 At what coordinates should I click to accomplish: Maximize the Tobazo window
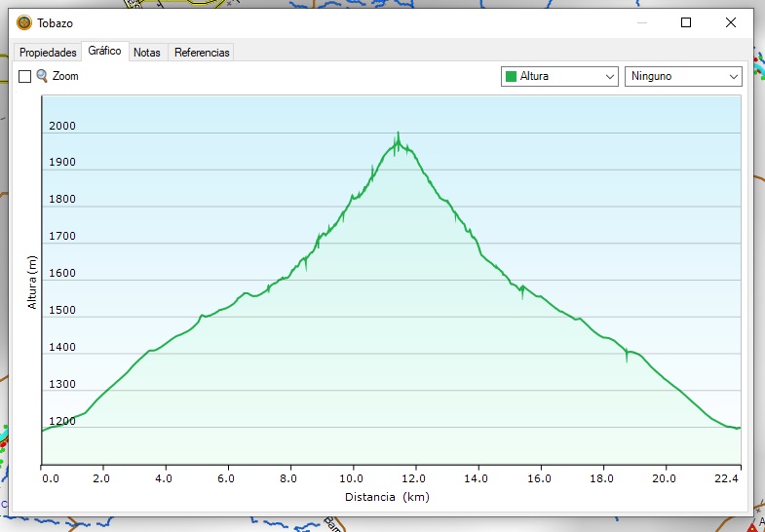[686, 22]
